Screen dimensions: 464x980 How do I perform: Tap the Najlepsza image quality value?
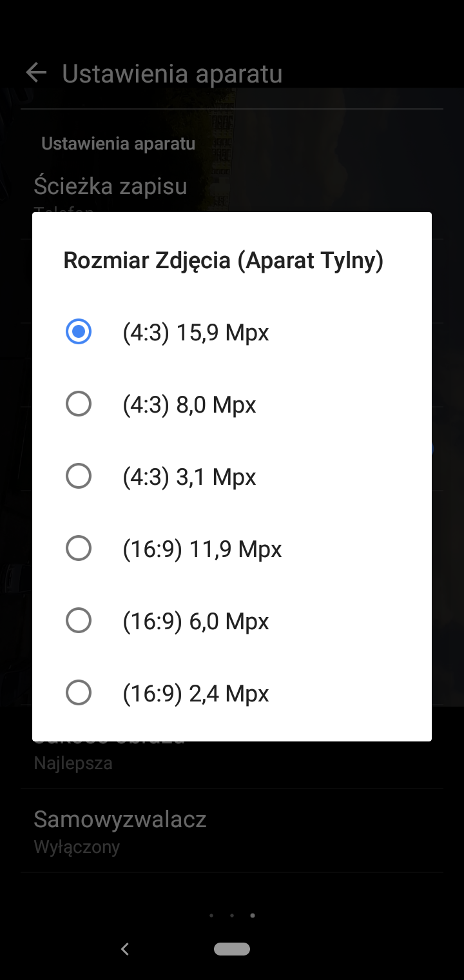[73, 763]
